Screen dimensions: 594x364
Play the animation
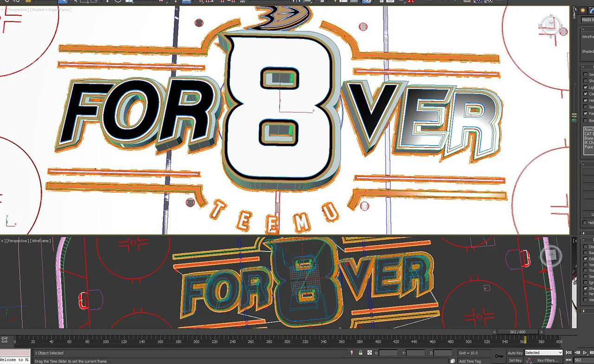[x=585, y=353]
